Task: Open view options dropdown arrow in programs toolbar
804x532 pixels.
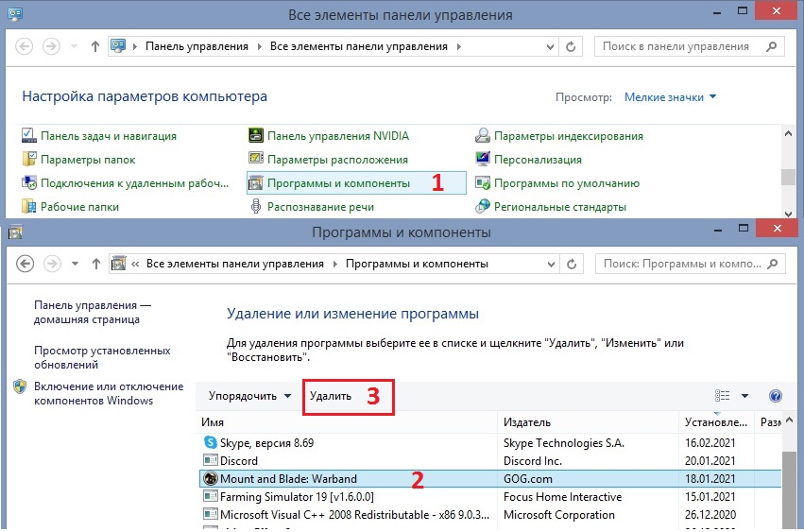Action: [744, 396]
